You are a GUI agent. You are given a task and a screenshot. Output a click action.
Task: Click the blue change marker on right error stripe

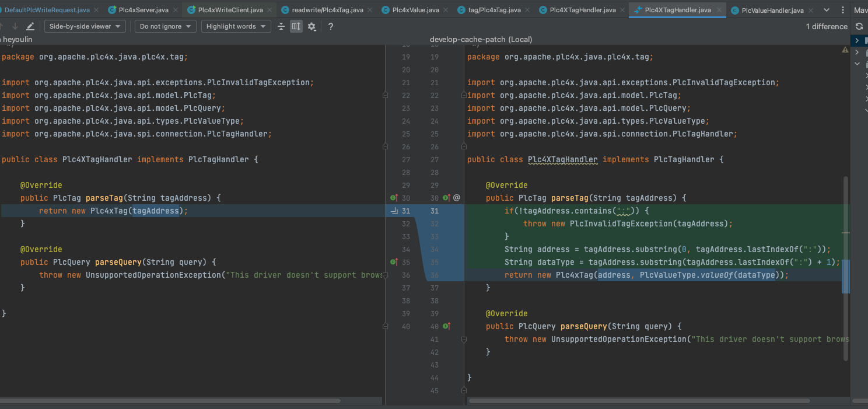tap(846, 276)
